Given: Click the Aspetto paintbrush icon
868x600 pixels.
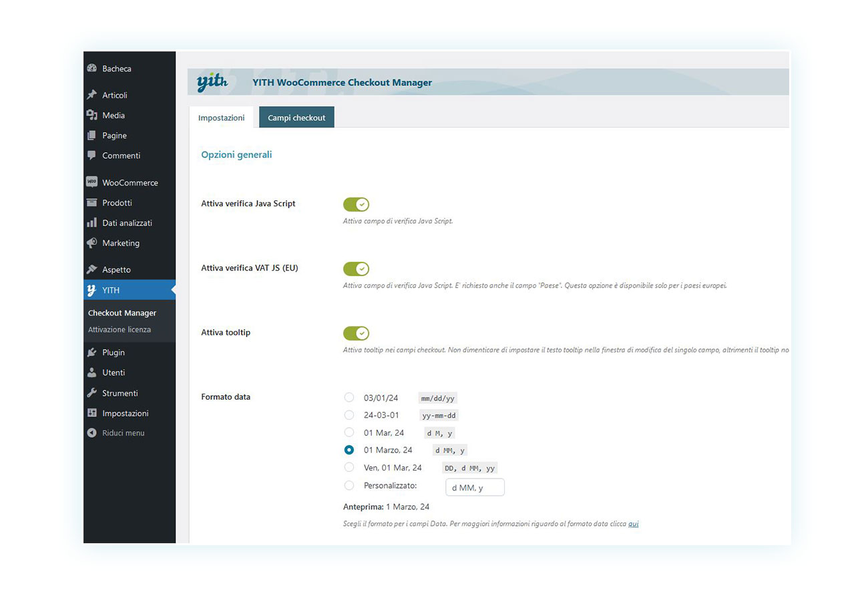Looking at the screenshot, I should (x=92, y=270).
